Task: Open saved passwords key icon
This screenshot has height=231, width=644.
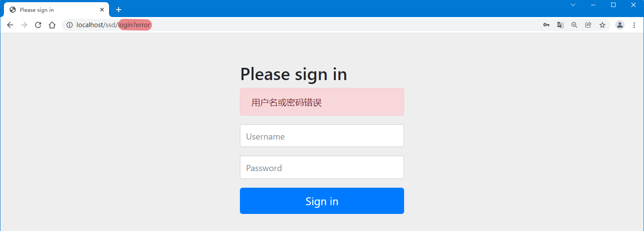Action: pos(546,25)
